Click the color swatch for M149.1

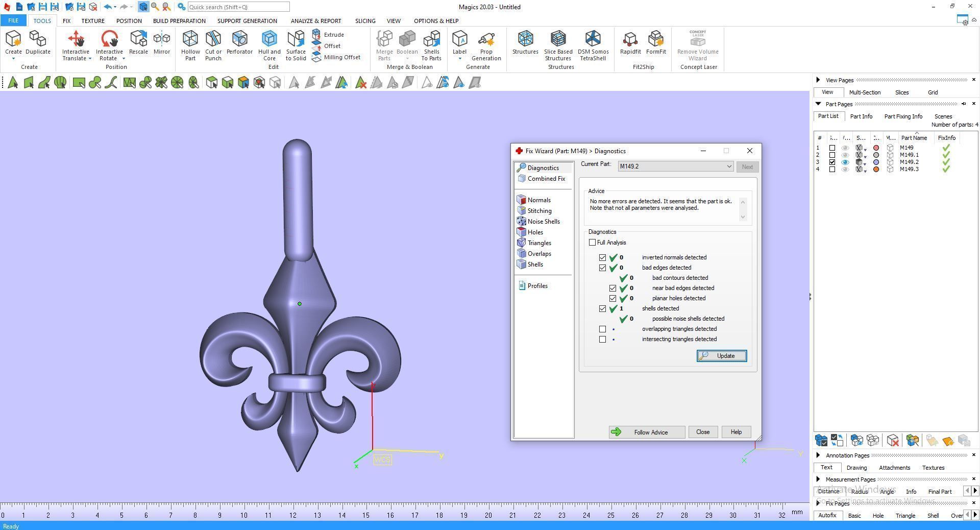[x=876, y=155]
